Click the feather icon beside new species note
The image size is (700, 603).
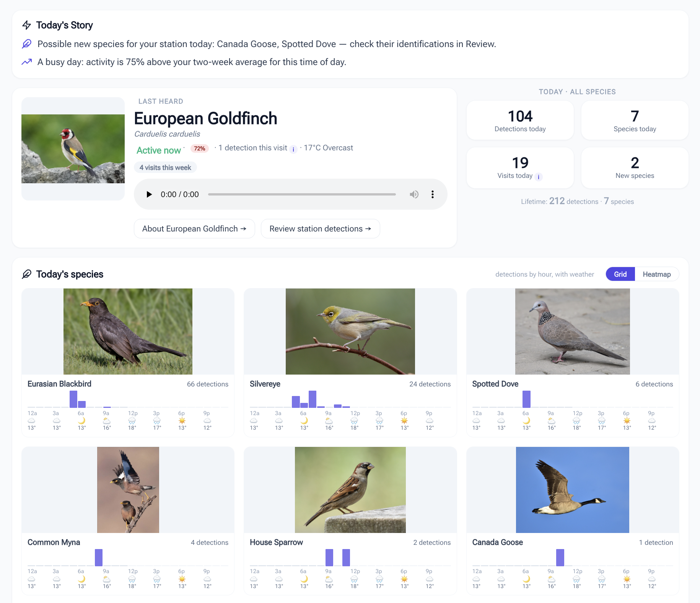[x=26, y=44]
